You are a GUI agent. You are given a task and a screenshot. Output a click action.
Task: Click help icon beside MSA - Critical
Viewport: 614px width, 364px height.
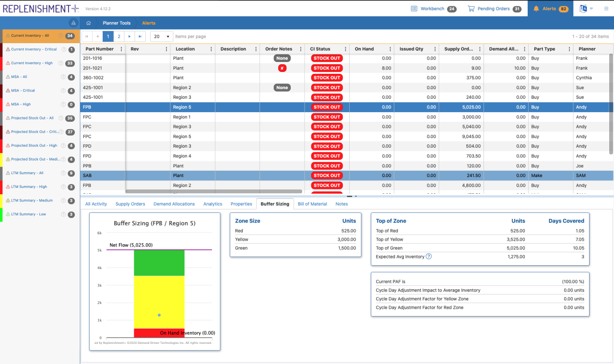pos(63,91)
